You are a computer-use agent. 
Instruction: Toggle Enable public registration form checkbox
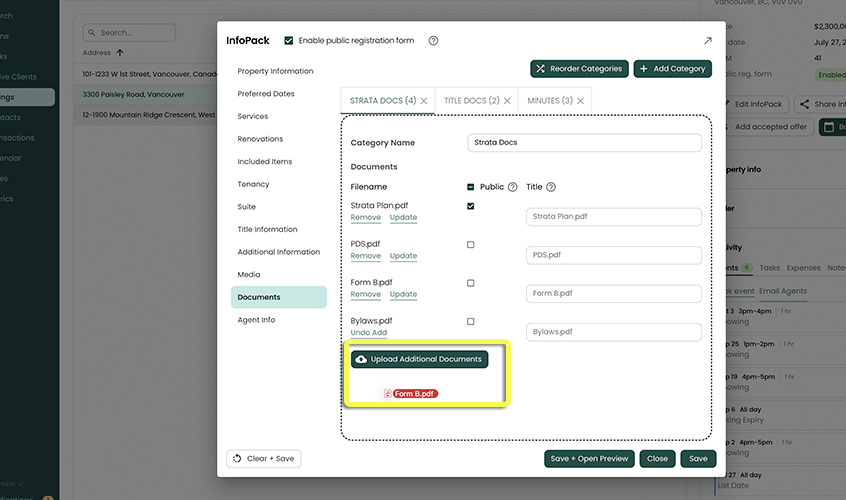289,41
